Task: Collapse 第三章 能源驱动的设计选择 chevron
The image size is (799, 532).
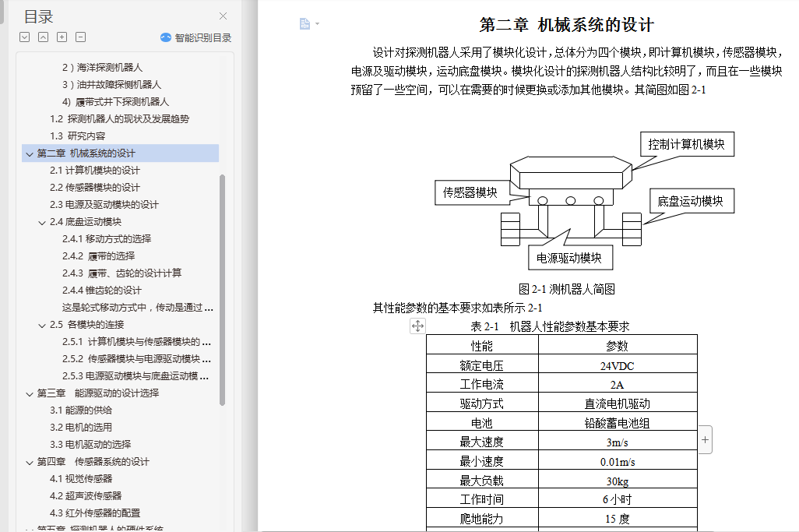Action: tap(30, 394)
